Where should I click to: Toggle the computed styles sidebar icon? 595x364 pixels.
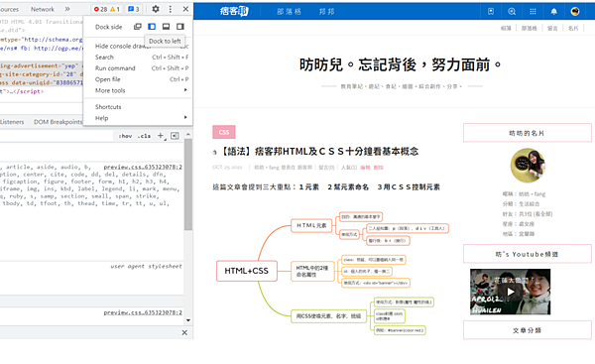[x=175, y=136]
